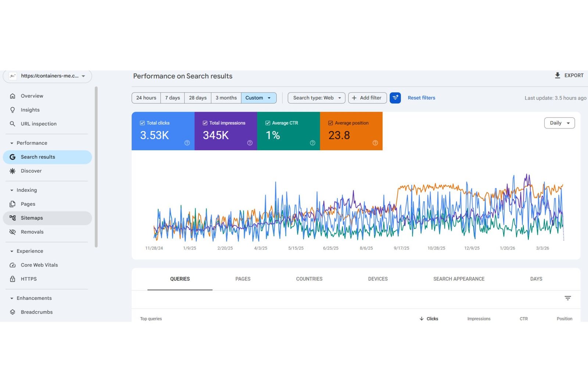Click help icon on Average position card
588x392 pixels.
(375, 143)
